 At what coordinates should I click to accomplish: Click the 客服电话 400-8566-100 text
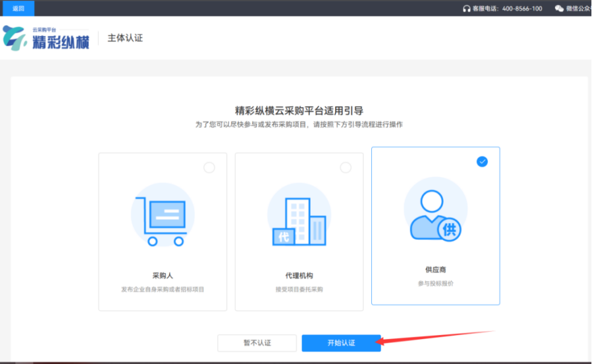coord(507,8)
